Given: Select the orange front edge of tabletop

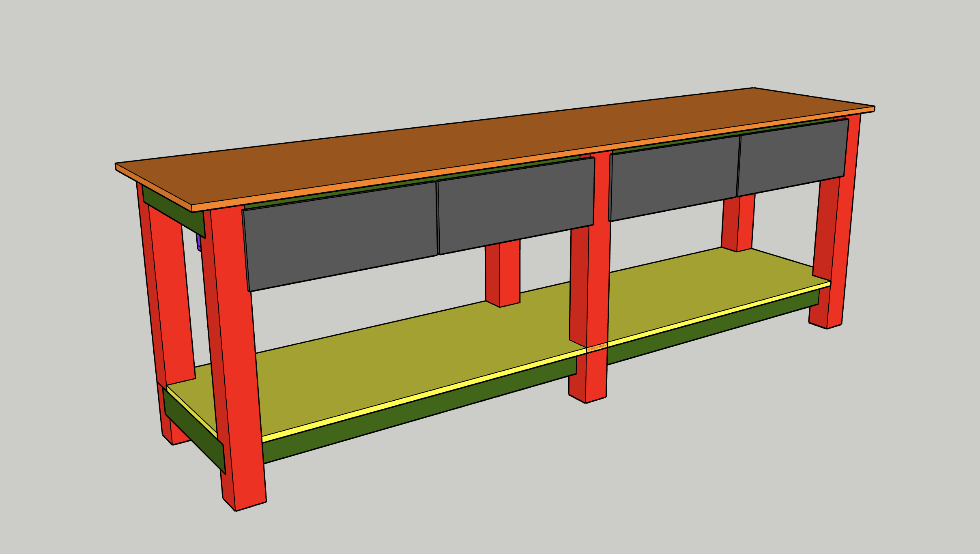Looking at the screenshot, I should [x=533, y=159].
